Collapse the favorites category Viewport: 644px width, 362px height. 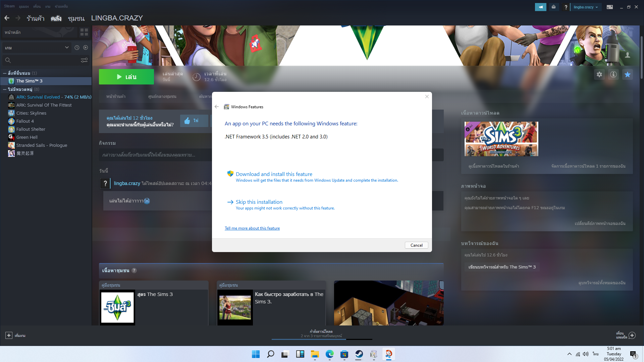(x=5, y=73)
